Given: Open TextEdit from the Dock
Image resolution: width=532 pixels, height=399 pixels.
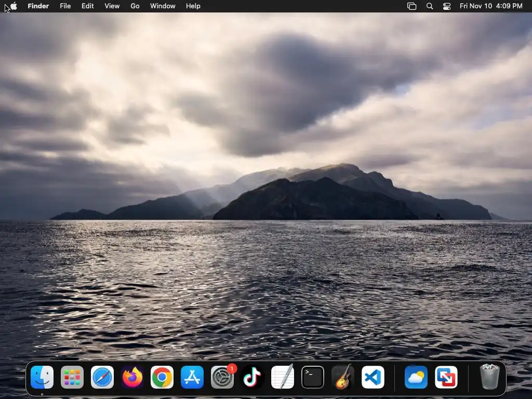Looking at the screenshot, I should (x=283, y=377).
